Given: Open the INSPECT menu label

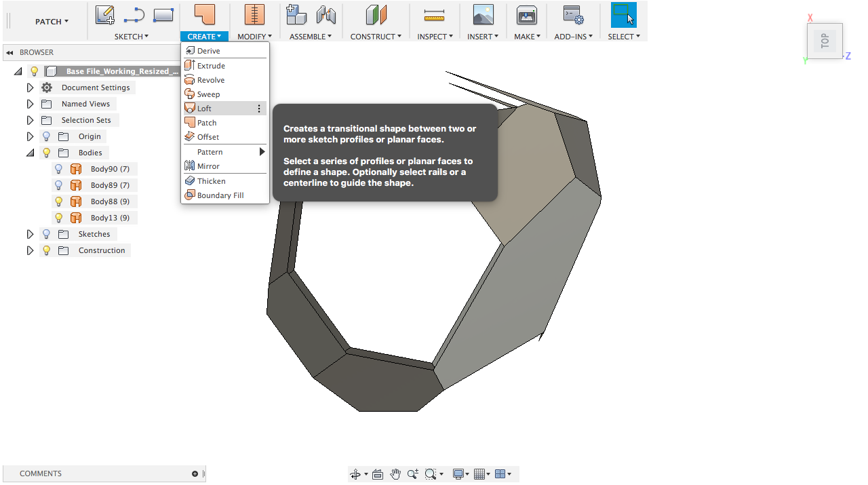Looking at the screenshot, I should pos(435,37).
